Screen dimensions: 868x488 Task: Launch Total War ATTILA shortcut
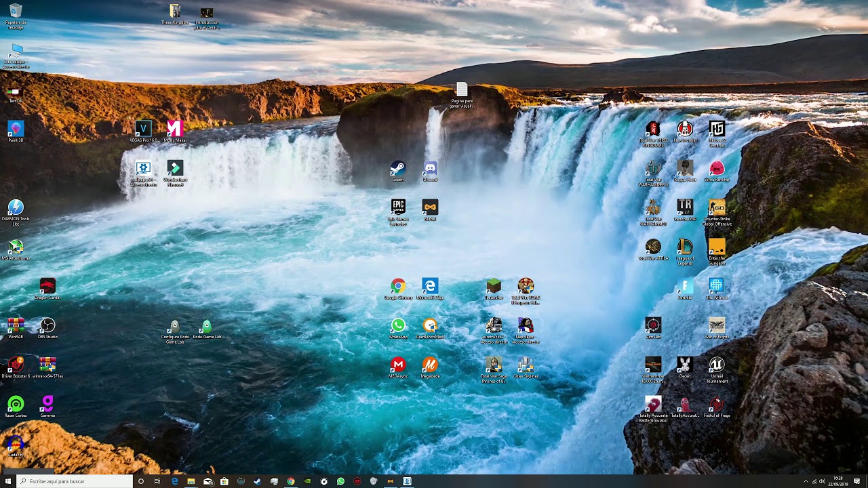(653, 249)
